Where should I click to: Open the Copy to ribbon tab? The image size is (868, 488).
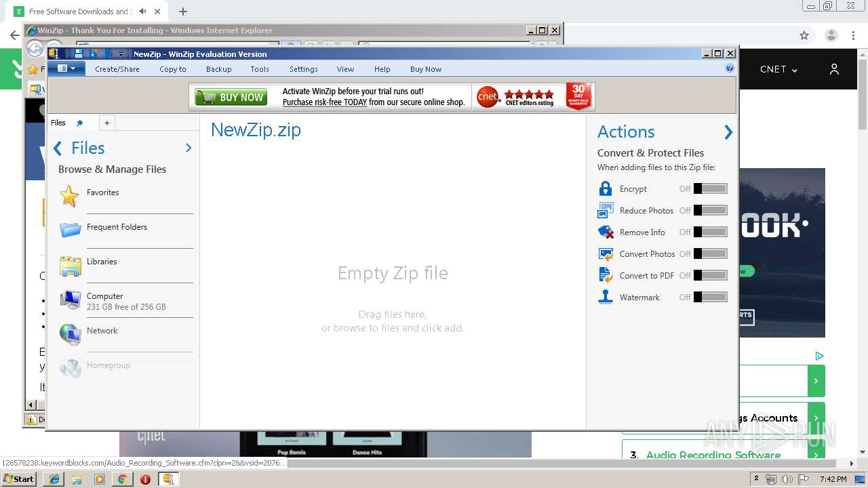(x=173, y=69)
